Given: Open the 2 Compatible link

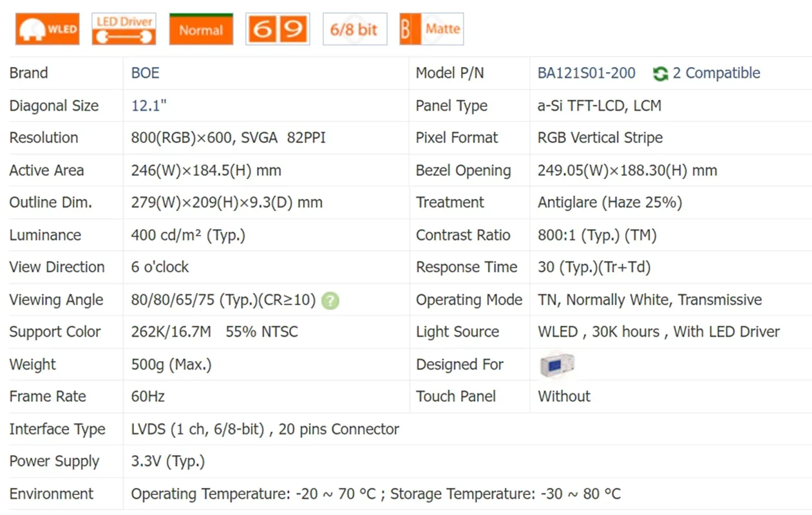Looking at the screenshot, I should (717, 73).
